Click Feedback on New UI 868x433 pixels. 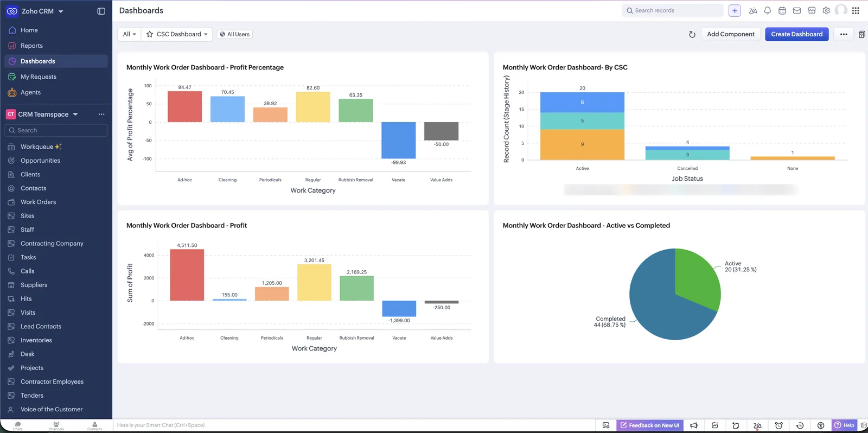point(649,425)
